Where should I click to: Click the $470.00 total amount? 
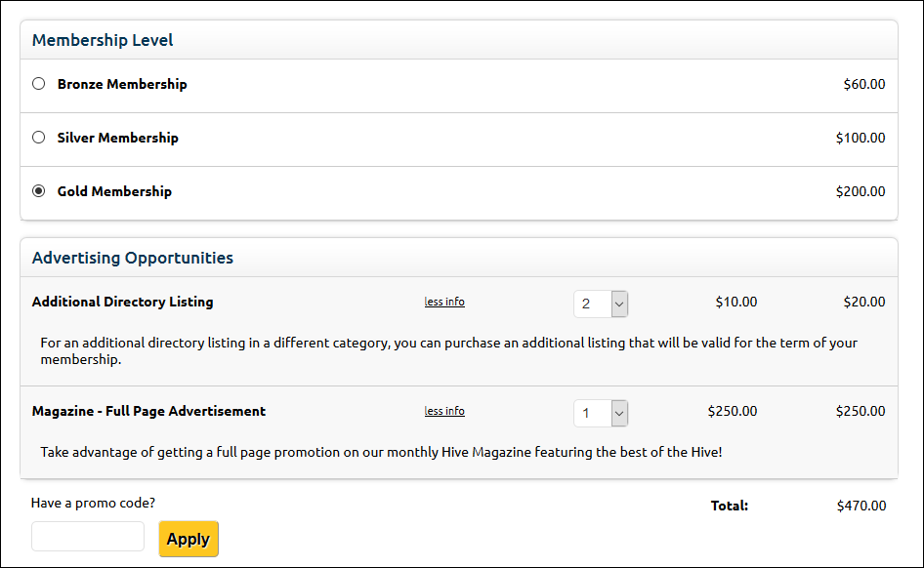pos(861,506)
